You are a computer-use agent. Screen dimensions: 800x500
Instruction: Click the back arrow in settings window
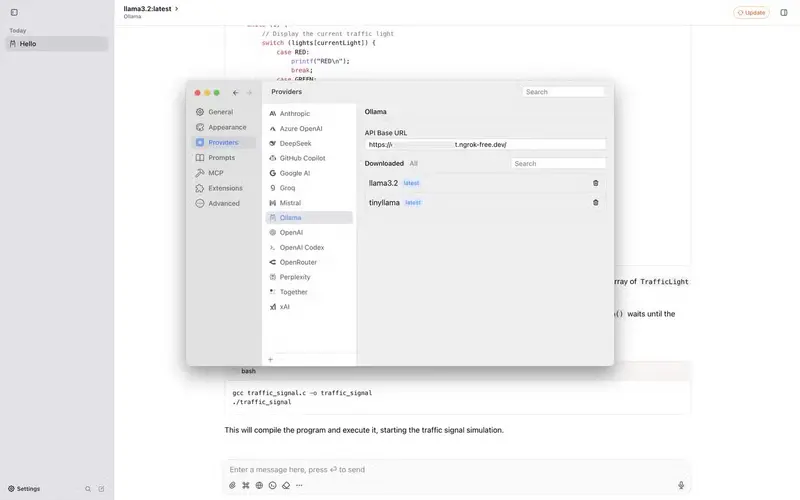[235, 93]
